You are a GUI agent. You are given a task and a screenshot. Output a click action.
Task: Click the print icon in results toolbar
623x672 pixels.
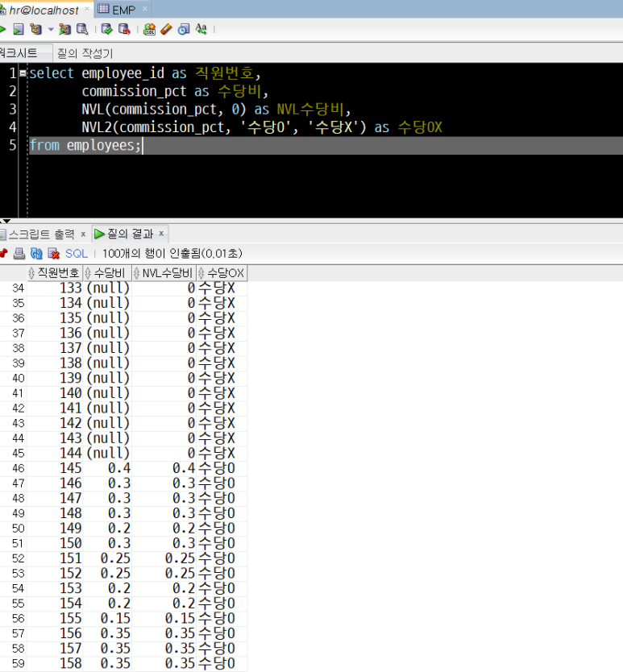(19, 253)
